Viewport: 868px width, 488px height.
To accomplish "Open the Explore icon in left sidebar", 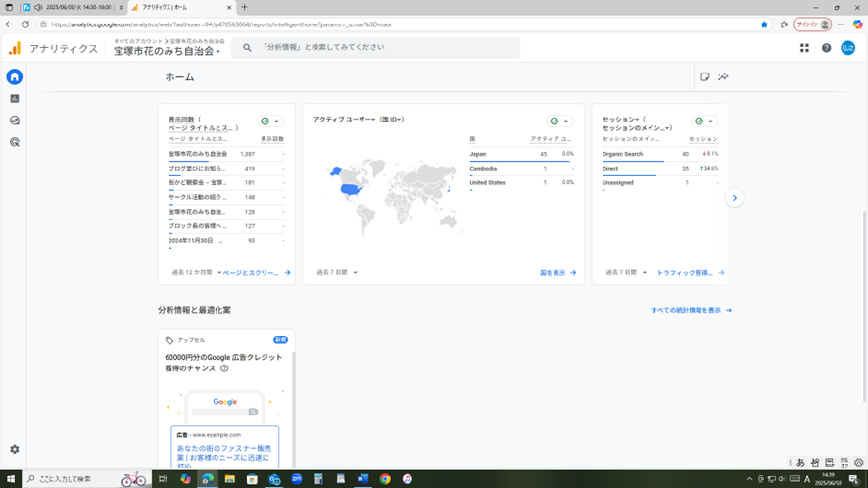I will point(15,121).
